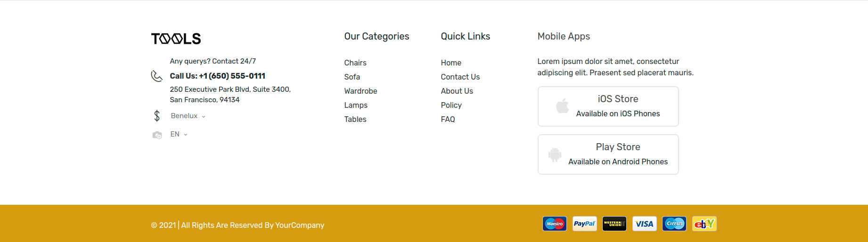This screenshot has height=242, width=868.
Task: Click the Android robot icon
Action: (x=555, y=155)
